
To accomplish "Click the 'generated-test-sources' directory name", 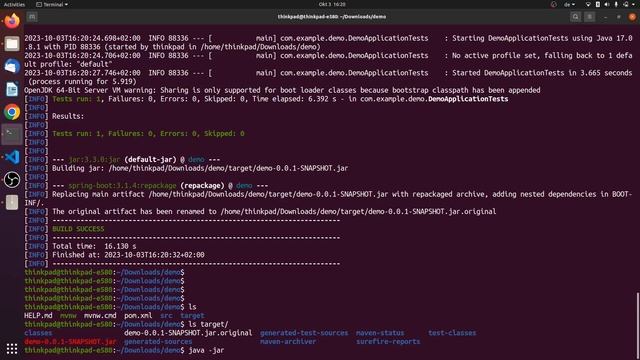I will point(304,333).
